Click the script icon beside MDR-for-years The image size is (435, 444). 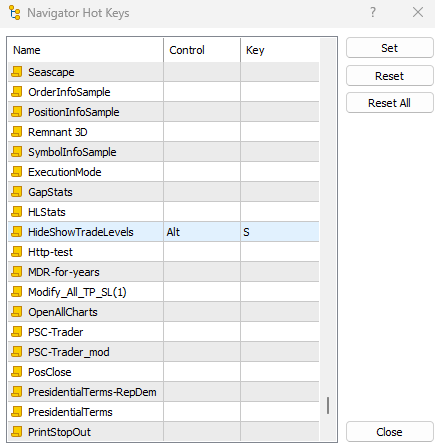click(17, 272)
